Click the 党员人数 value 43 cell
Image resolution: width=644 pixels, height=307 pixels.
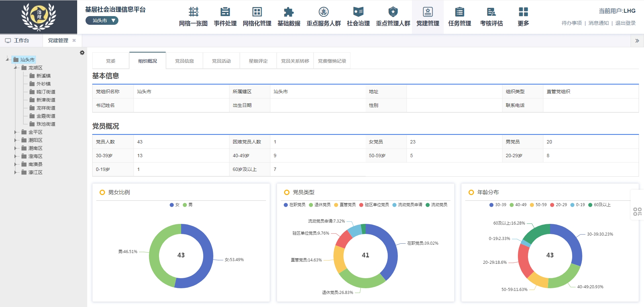[181, 142]
